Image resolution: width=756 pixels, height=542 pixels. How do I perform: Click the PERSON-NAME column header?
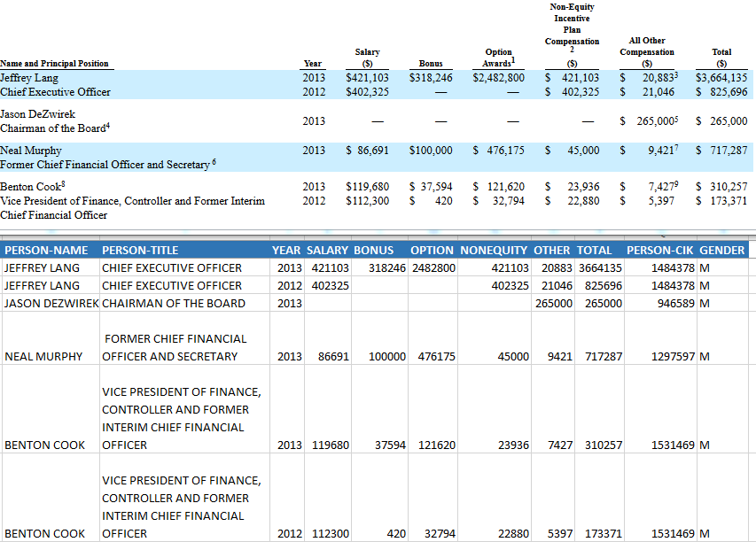pos(46,250)
